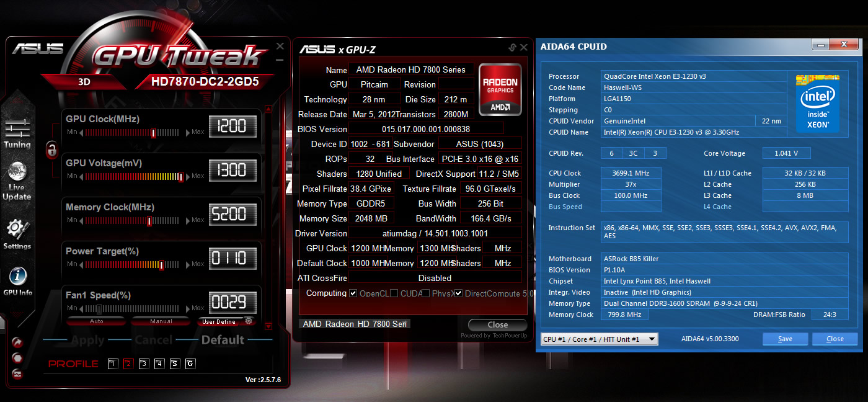Click the Power Target slider handle
868x402 pixels.
click(161, 265)
